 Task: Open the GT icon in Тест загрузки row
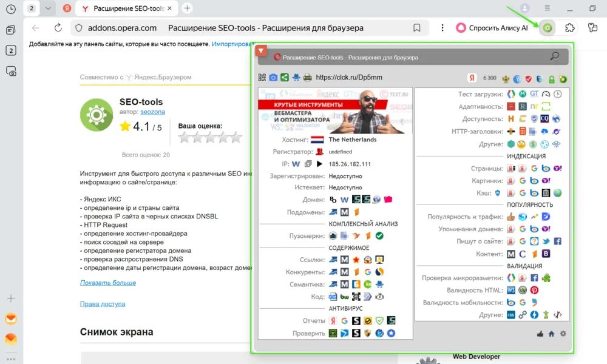point(534,94)
